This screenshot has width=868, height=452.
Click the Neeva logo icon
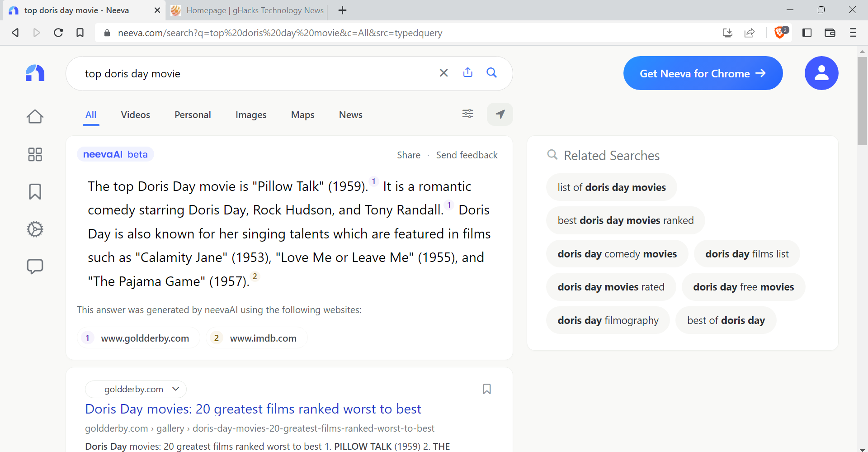coord(35,73)
